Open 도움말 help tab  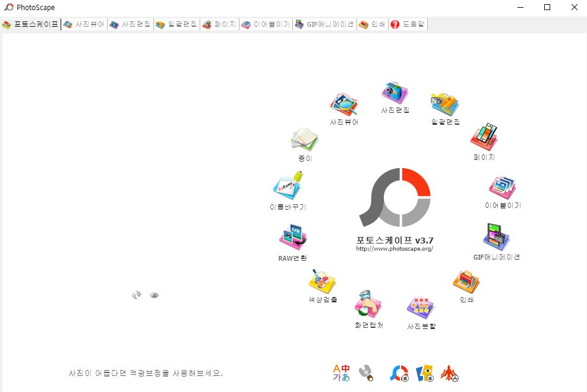pos(408,24)
